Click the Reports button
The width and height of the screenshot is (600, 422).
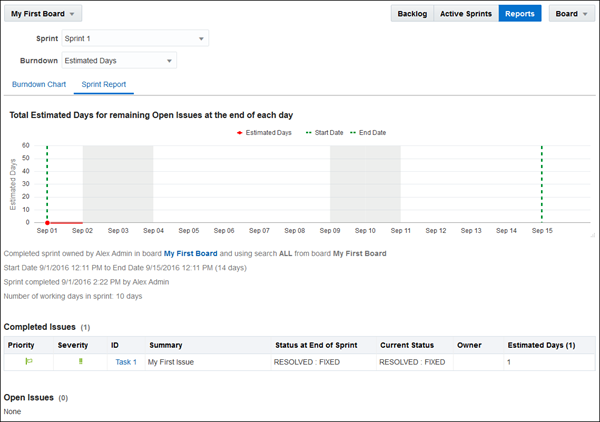coord(520,14)
